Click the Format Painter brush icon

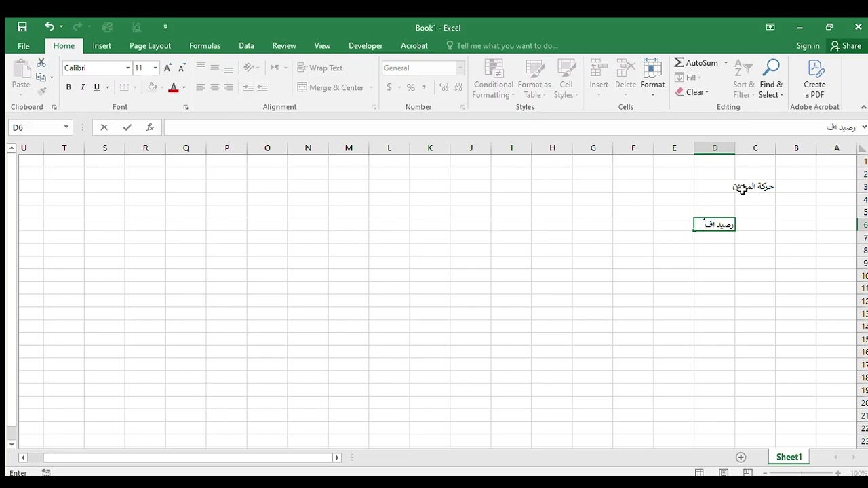[41, 91]
